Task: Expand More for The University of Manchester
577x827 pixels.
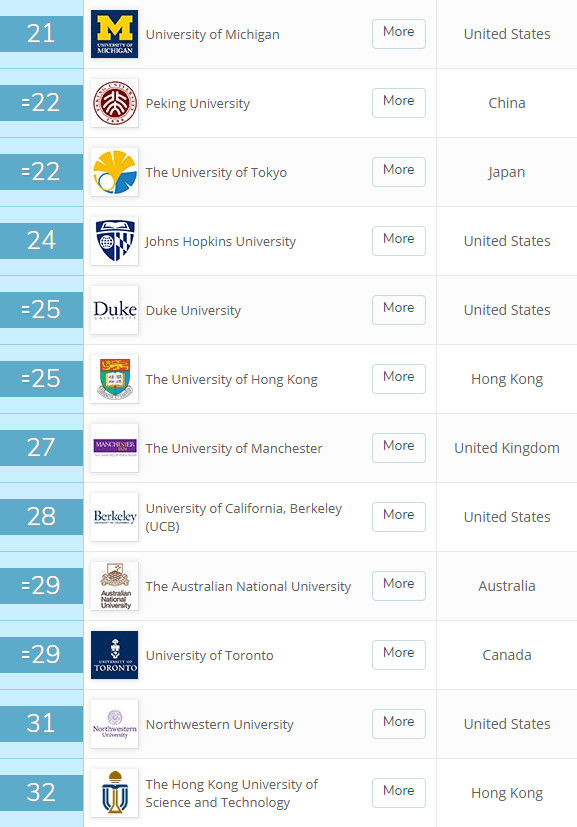Action: (x=399, y=448)
